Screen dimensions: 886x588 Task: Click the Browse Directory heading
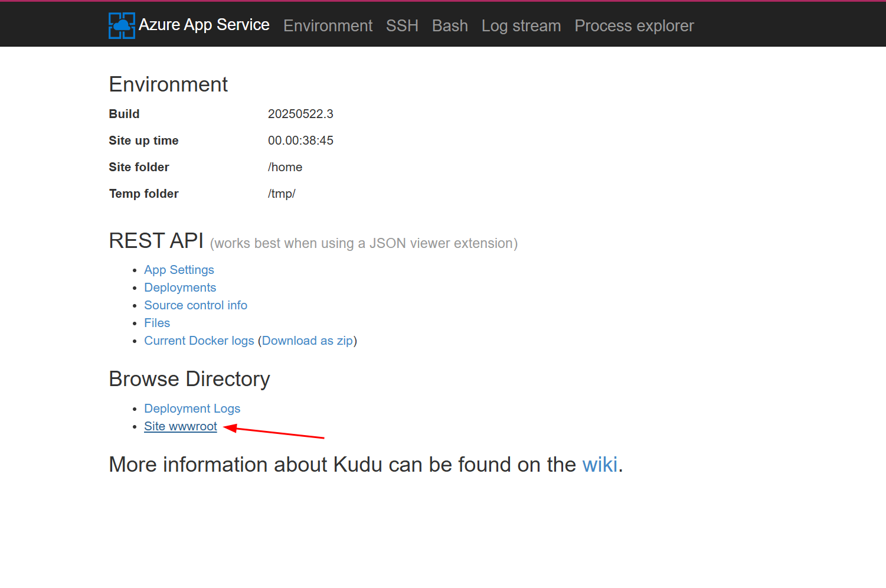(x=189, y=379)
